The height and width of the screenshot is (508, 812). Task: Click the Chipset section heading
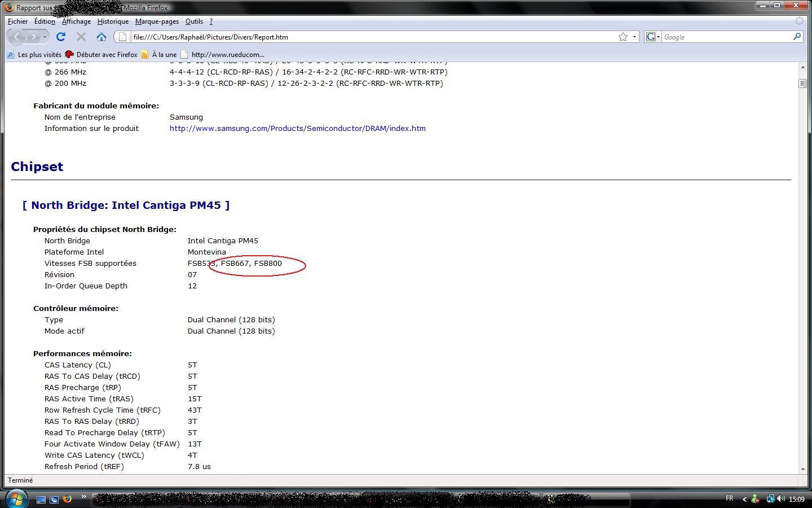(x=37, y=167)
